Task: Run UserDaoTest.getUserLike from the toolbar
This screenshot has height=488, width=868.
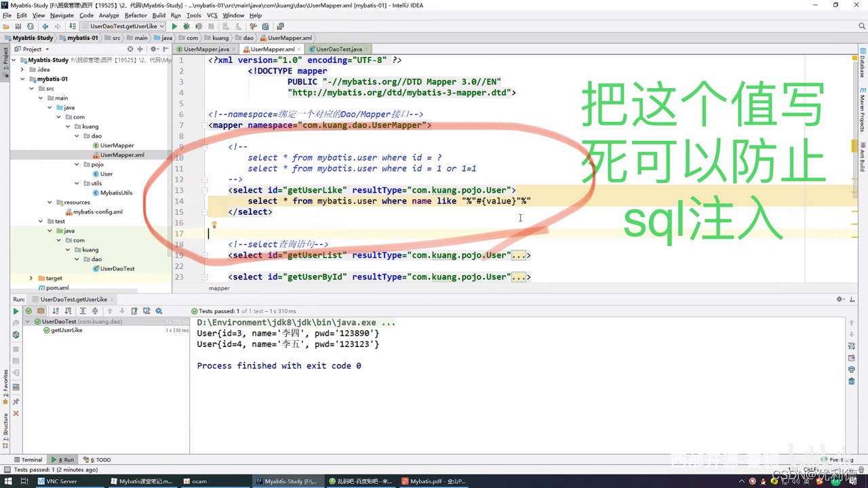Action: click(174, 26)
